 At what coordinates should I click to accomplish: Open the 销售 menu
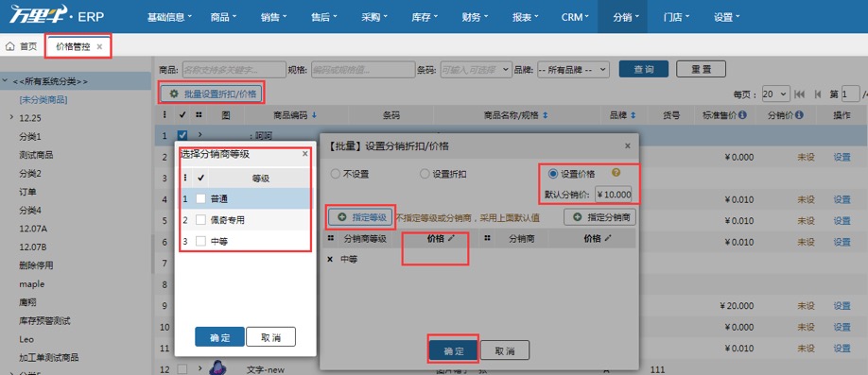[x=274, y=17]
